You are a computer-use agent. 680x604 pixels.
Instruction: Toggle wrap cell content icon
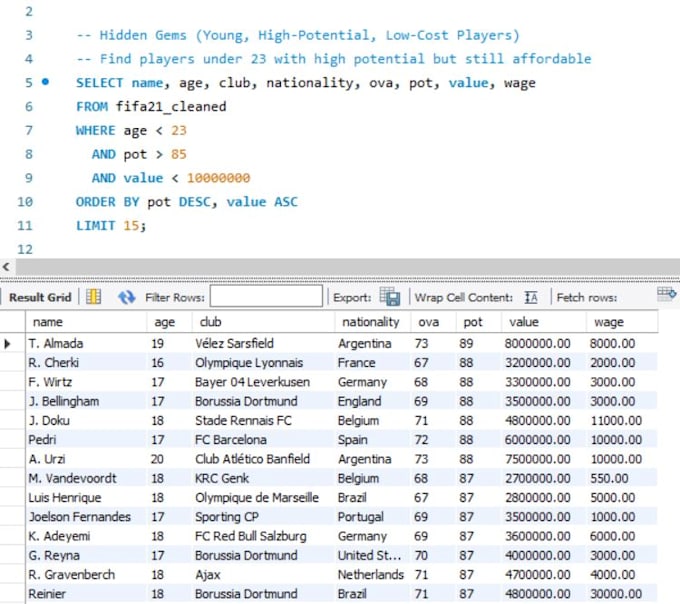pyautogui.click(x=531, y=297)
